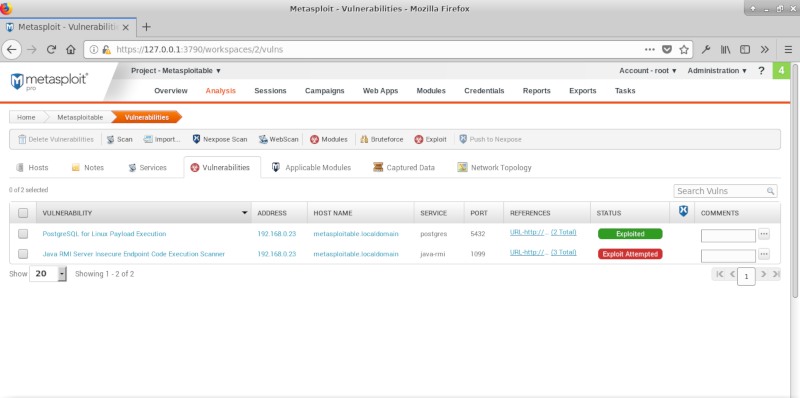Click the Metasploitable breadcrumb link

coord(80,117)
